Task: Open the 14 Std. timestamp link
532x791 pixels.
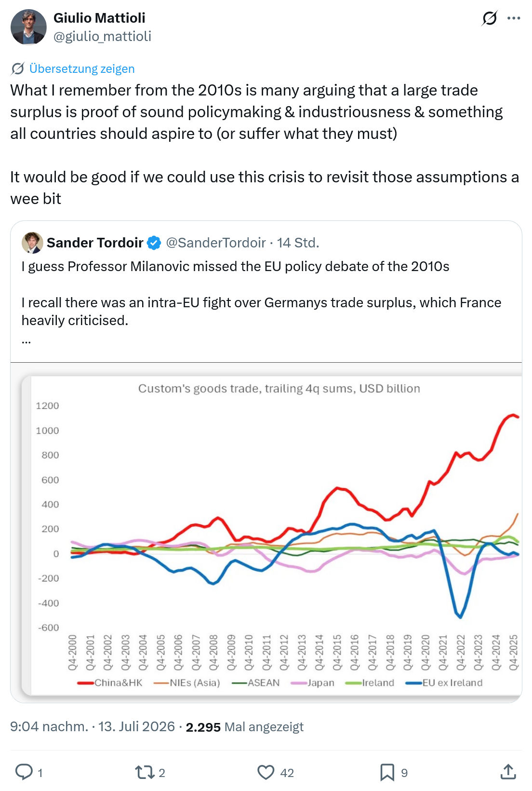Action: click(x=298, y=243)
